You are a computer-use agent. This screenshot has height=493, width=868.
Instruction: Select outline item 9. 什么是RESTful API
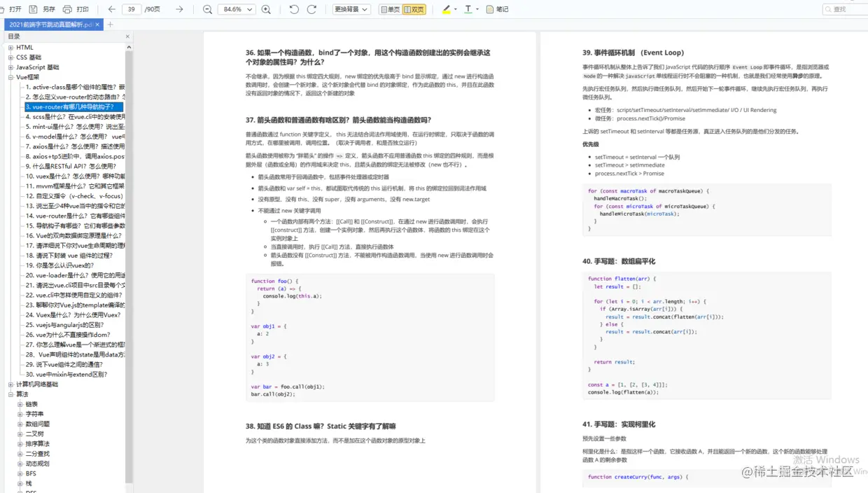tap(71, 166)
